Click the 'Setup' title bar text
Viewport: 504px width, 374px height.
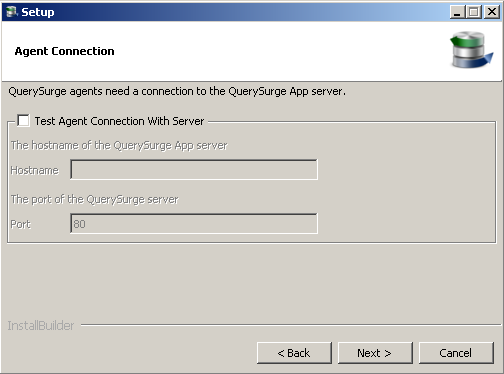[38, 12]
